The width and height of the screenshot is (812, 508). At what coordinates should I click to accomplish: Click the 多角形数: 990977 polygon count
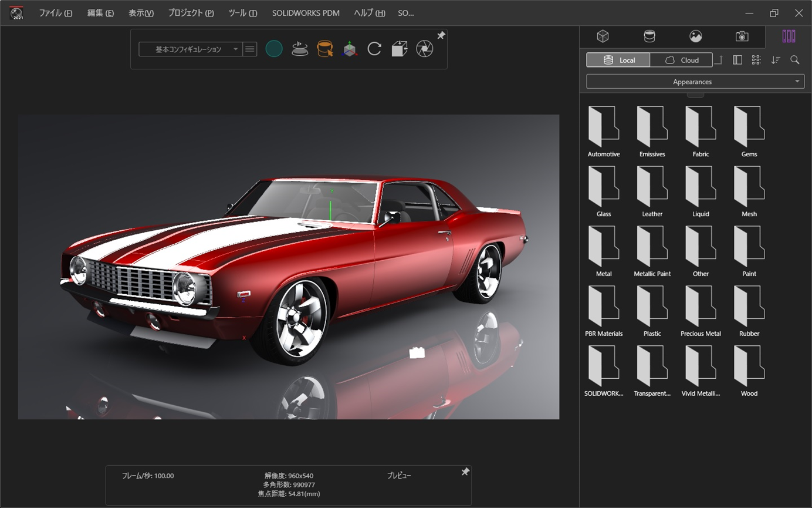click(x=289, y=485)
